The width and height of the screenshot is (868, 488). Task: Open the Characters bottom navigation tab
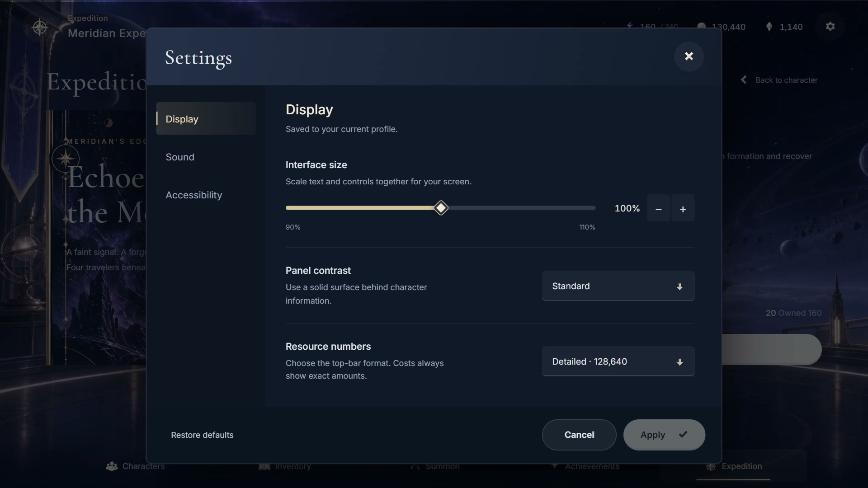click(135, 466)
